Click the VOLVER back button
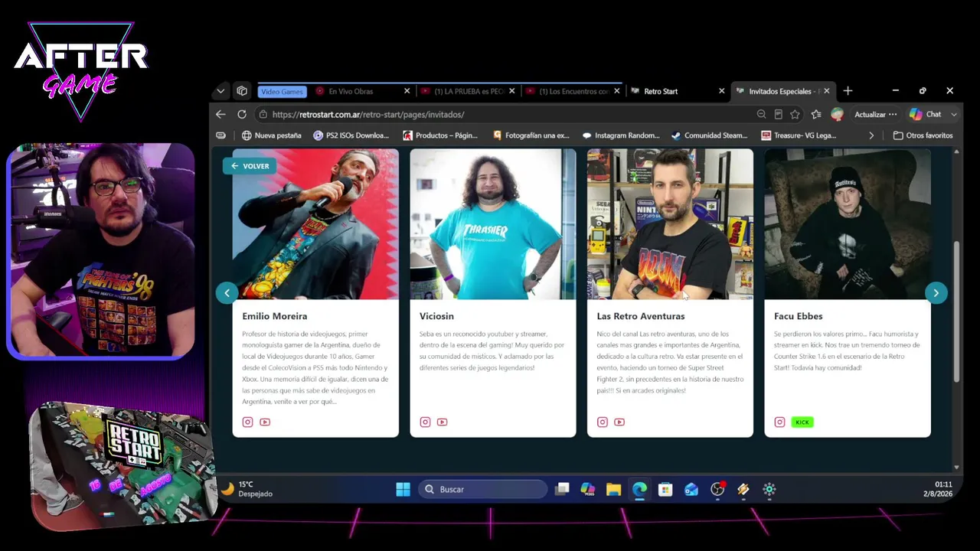Image resolution: width=980 pixels, height=551 pixels. pos(250,166)
